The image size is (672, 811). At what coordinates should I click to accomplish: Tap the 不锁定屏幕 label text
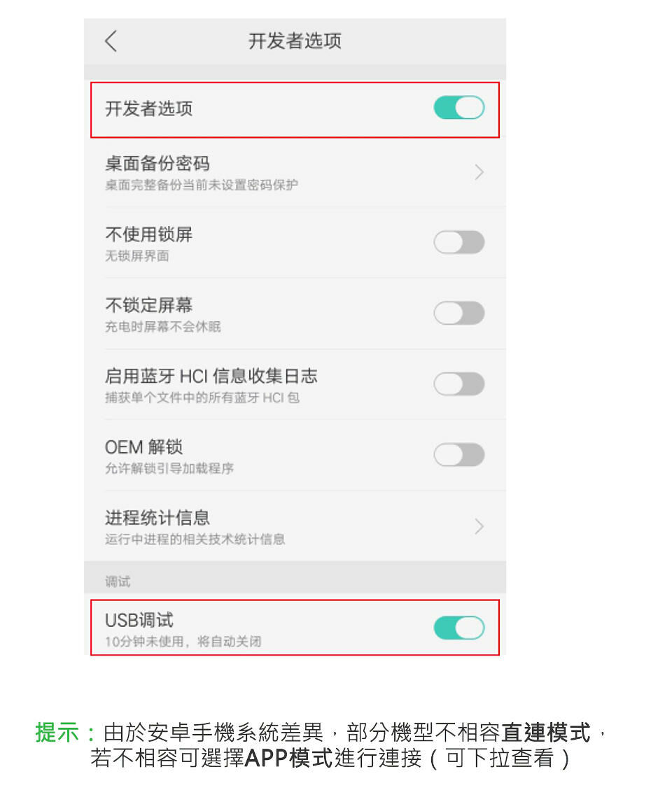point(148,305)
